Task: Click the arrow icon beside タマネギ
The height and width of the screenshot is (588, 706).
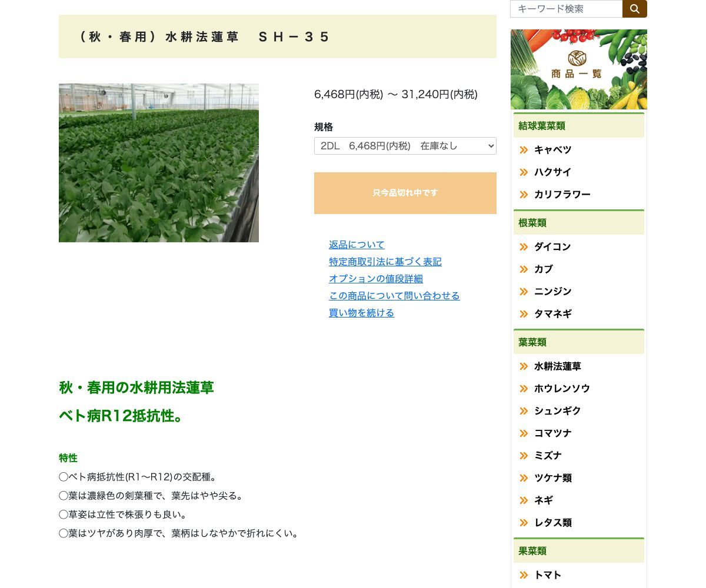Action: (524, 314)
